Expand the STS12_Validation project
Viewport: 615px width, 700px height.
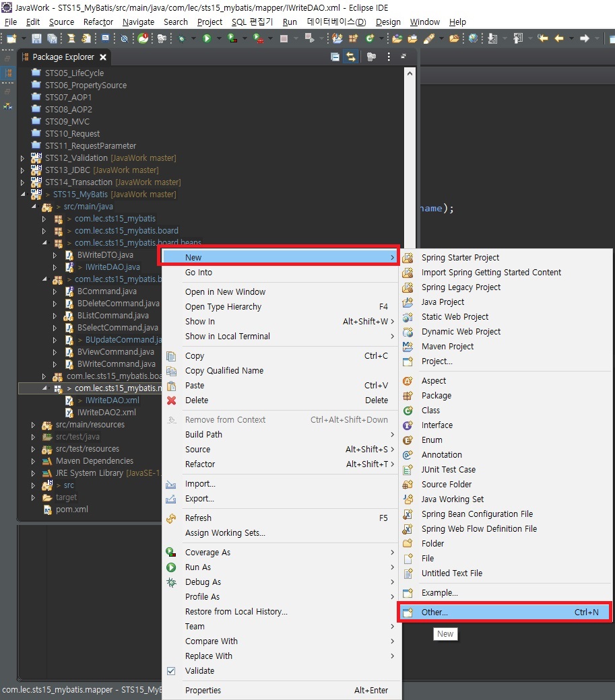point(22,158)
